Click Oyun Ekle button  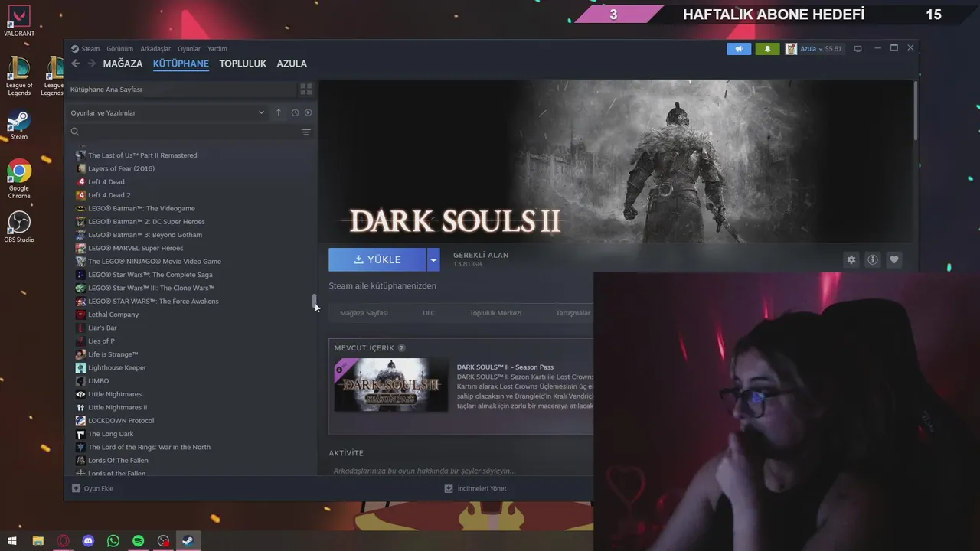(93, 488)
